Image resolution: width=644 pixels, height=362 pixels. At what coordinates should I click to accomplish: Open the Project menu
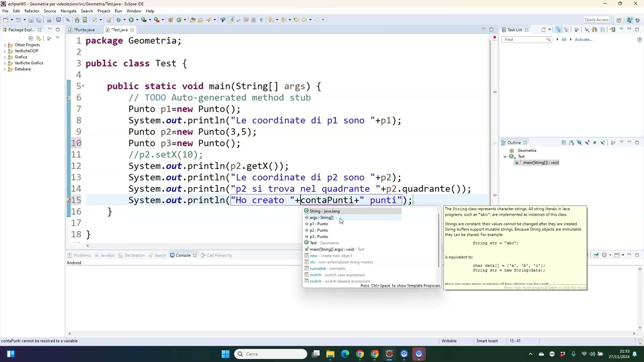point(104,11)
